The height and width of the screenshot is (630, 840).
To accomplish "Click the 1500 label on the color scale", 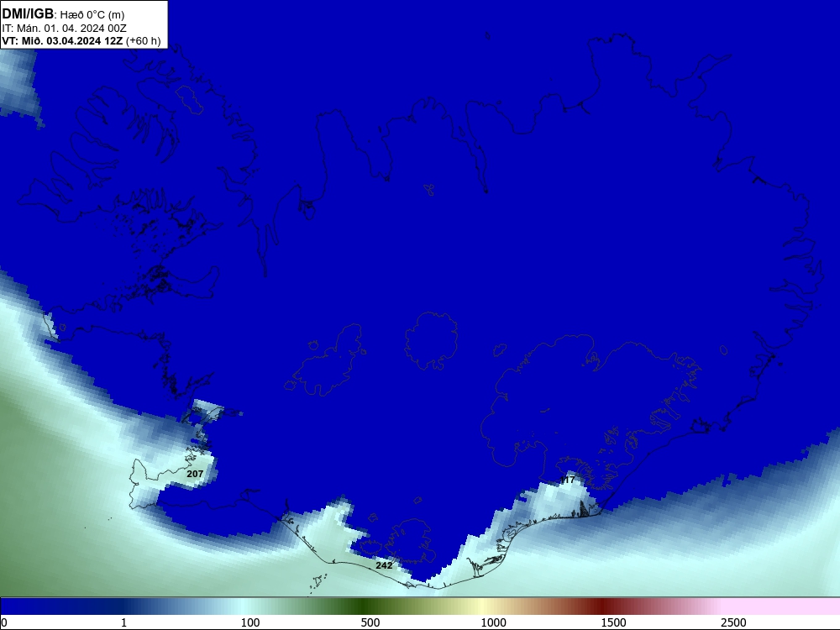I will (613, 622).
